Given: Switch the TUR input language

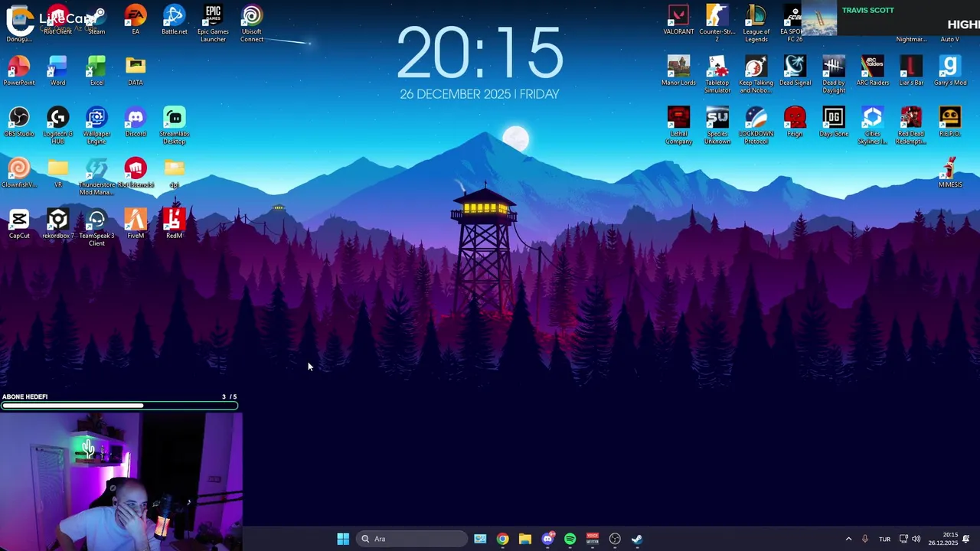Looking at the screenshot, I should coord(884,539).
